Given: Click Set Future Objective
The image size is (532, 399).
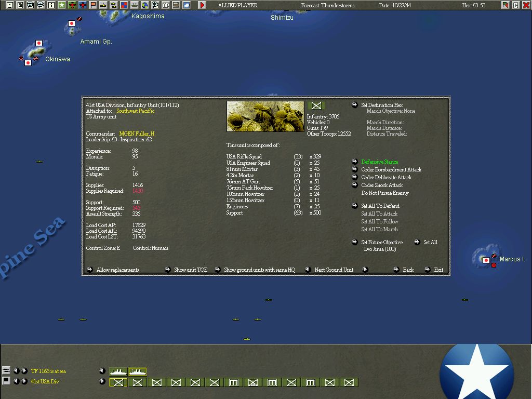Looking at the screenshot, I should (382, 242).
